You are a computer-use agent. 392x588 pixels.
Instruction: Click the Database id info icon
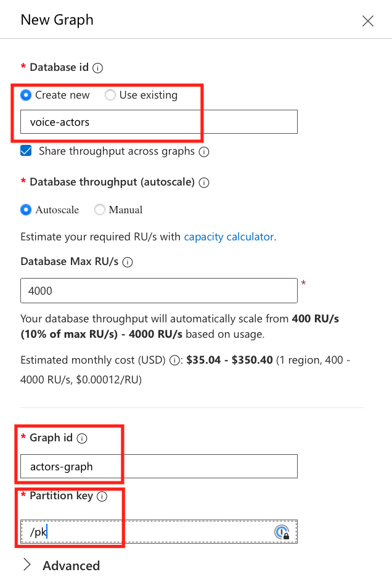point(98,68)
